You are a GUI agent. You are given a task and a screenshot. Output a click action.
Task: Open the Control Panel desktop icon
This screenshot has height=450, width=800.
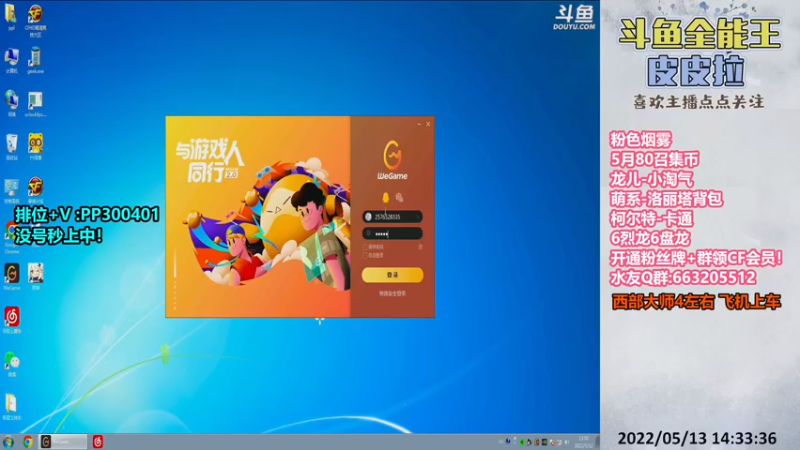click(11, 191)
